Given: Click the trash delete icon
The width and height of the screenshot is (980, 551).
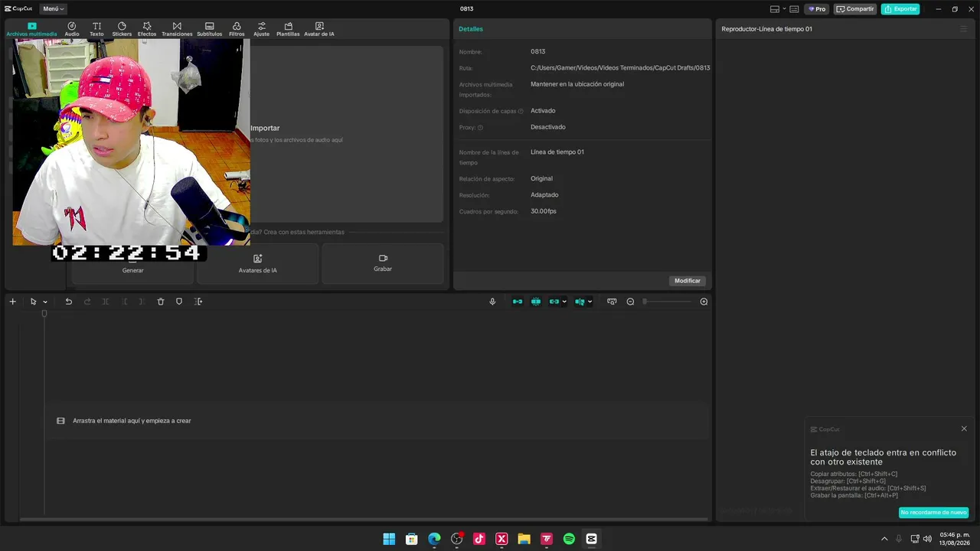Looking at the screenshot, I should click(x=161, y=302).
